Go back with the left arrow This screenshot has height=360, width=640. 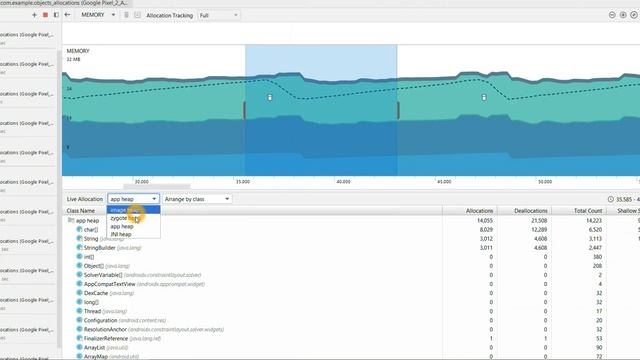pos(67,15)
